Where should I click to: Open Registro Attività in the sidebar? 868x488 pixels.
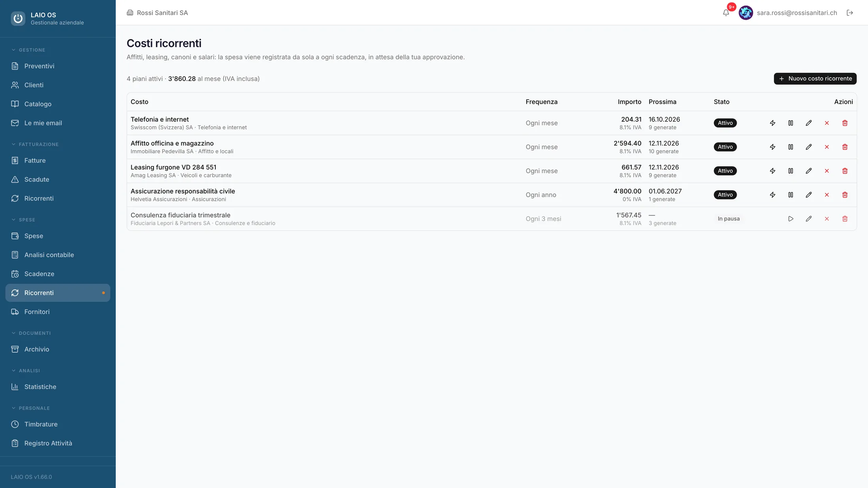58,443
